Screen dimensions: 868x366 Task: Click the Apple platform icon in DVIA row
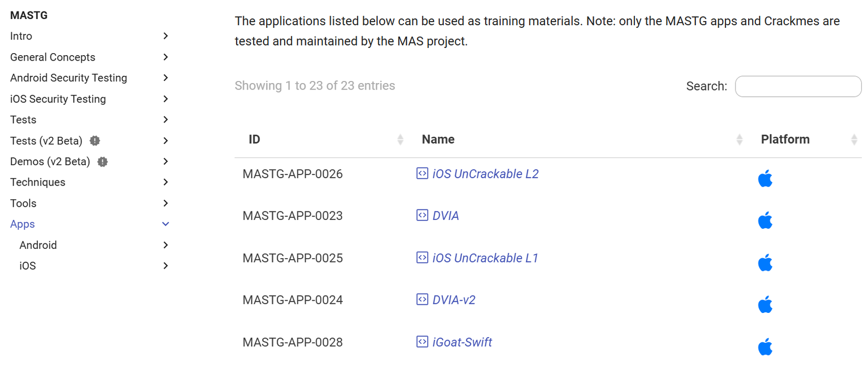(x=765, y=220)
